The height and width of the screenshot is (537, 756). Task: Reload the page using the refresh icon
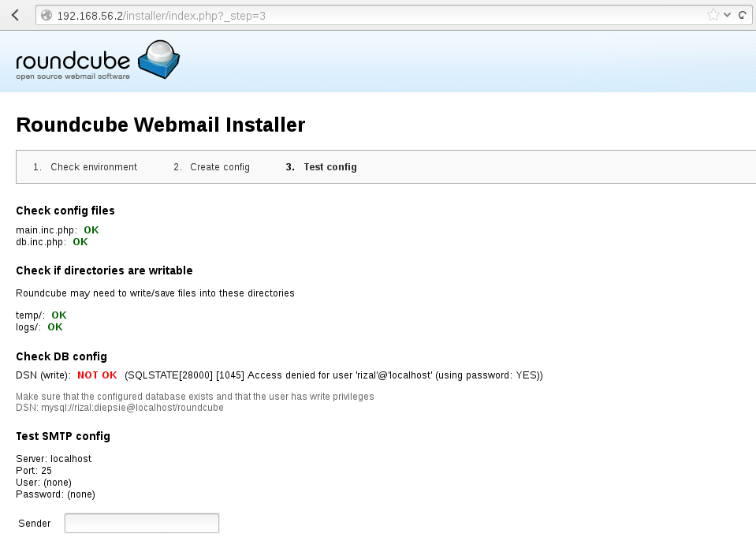click(743, 16)
